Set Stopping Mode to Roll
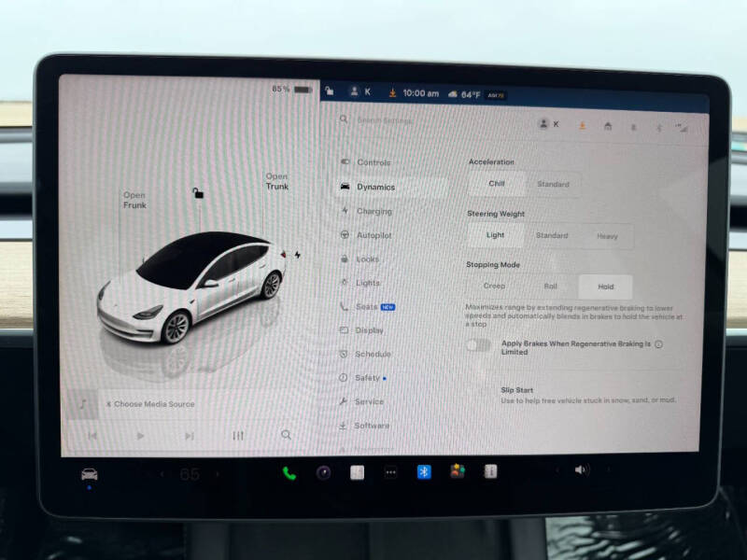This screenshot has height=560, width=747. (x=551, y=287)
